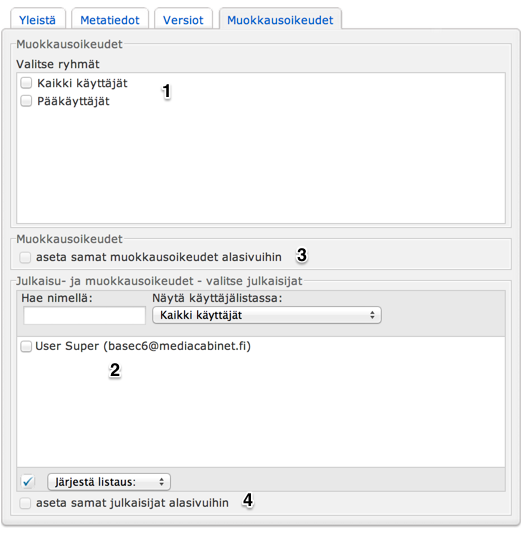Screen dimensions: 526x535
Task: Enable the Pääkäyttäjät group checkbox
Action: [x=26, y=101]
